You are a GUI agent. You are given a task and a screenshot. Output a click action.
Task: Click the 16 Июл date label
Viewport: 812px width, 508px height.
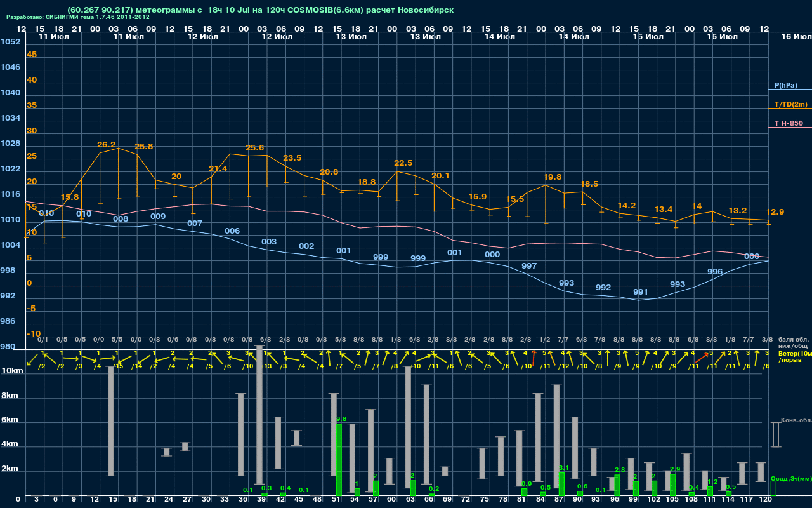click(796, 37)
